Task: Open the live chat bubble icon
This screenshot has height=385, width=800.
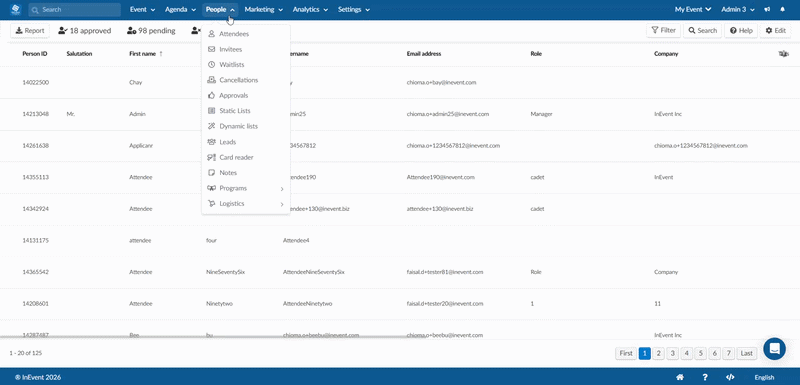Action: (774, 349)
